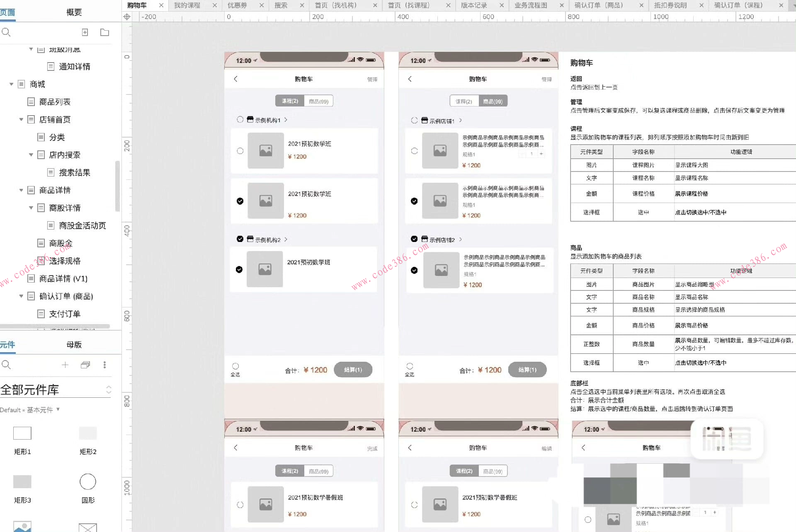This screenshot has height=532, width=796.
Task: Select the 圆形 circle widget
Action: (88, 481)
